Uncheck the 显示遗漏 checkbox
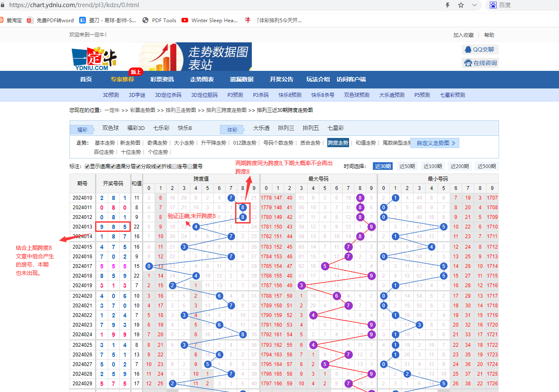 pyautogui.click(x=87, y=166)
